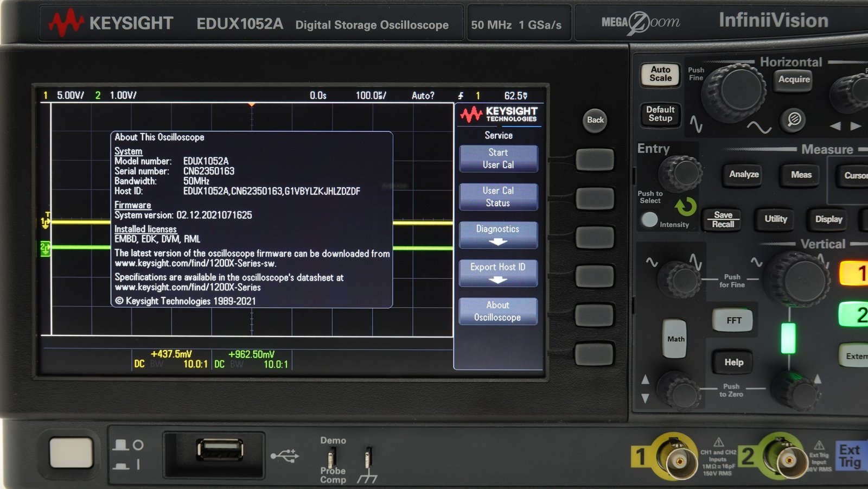Tap the 62.5 trigger level readout
This screenshot has height=489, width=868.
click(515, 96)
